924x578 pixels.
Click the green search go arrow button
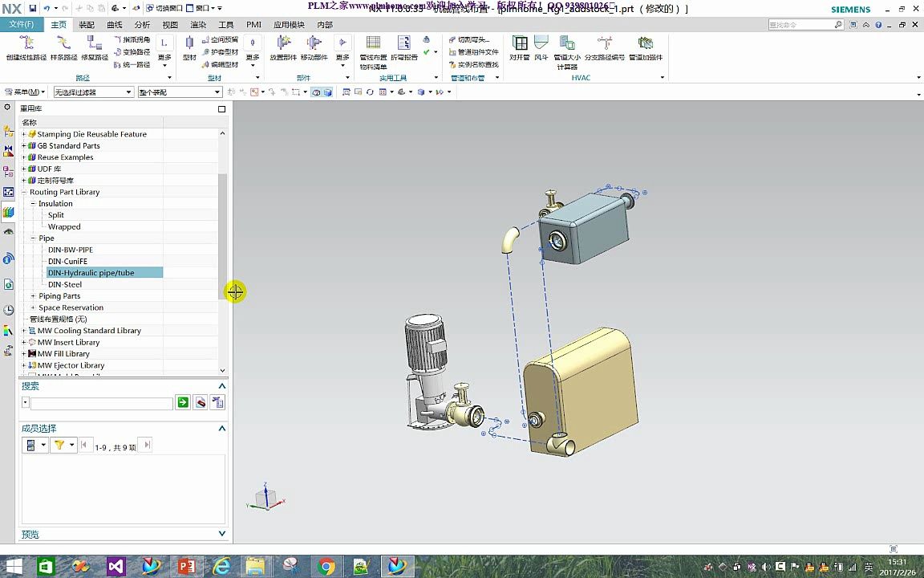click(183, 402)
